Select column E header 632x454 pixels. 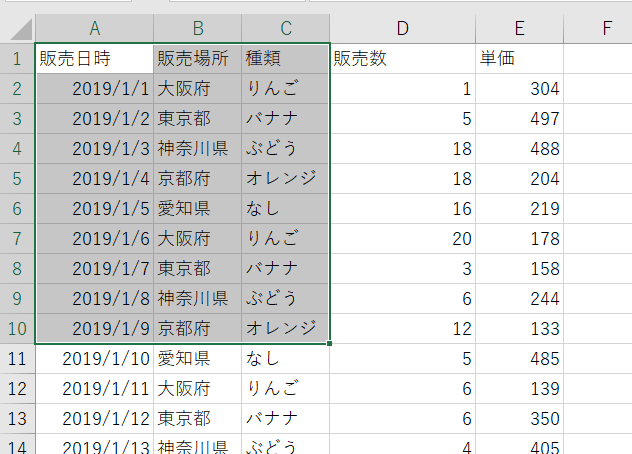click(520, 29)
